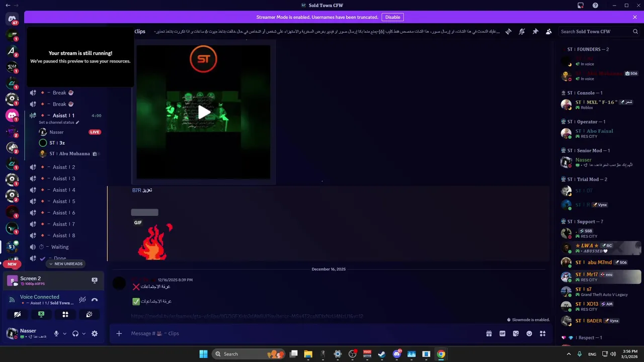Open connection signal info icon
This screenshot has height=362, width=644.
click(12, 300)
